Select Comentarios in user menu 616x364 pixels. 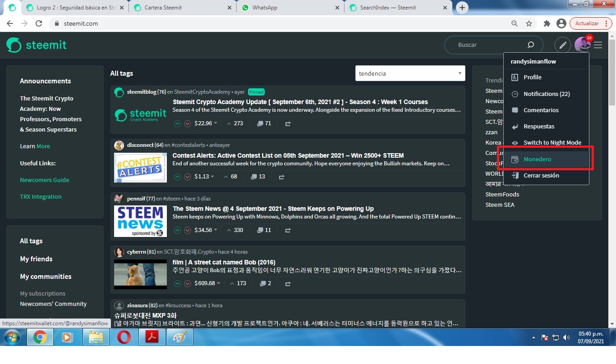(546, 110)
